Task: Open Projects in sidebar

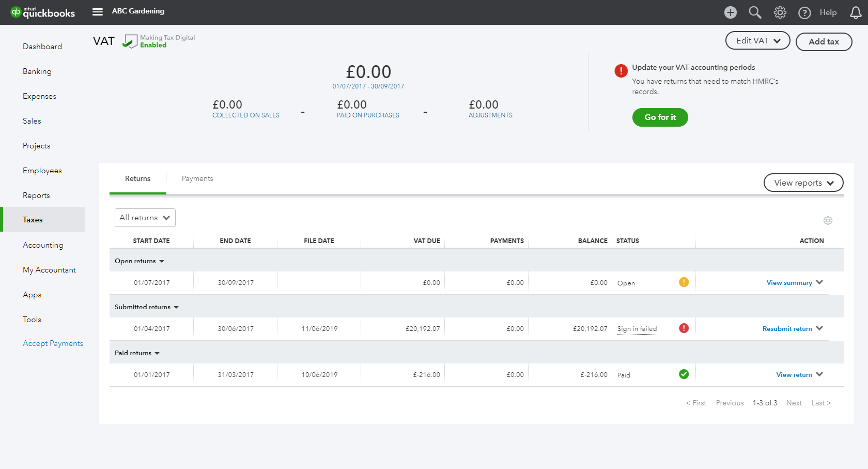Action: (37, 146)
